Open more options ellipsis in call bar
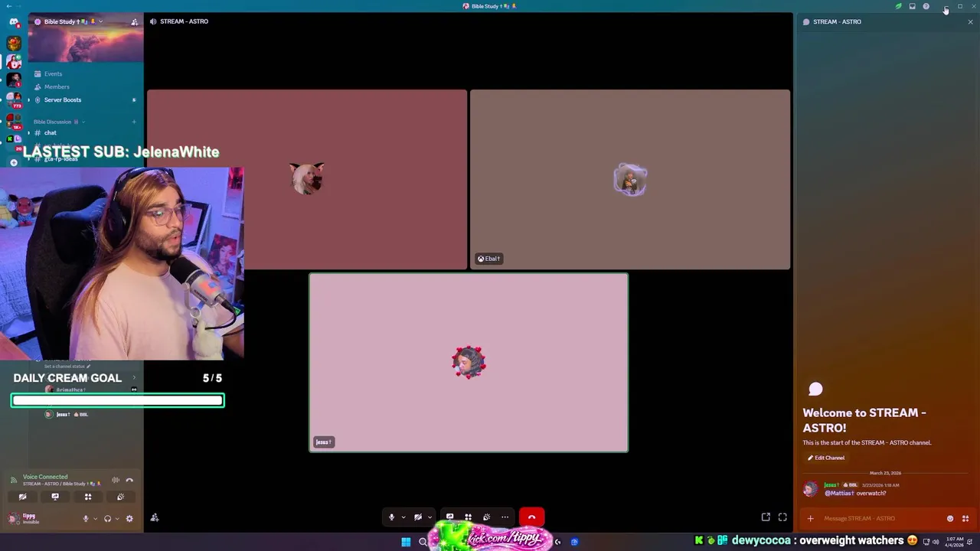Image resolution: width=980 pixels, height=551 pixels. [505, 517]
